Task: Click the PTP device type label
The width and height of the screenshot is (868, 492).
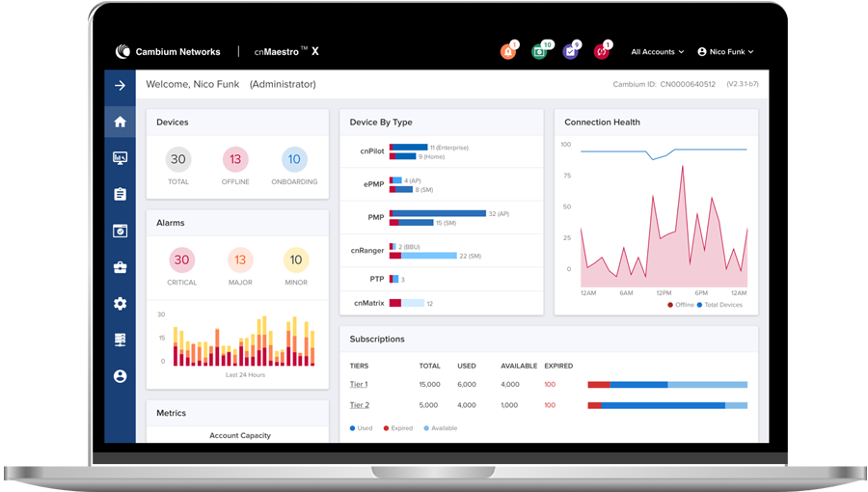Action: click(x=377, y=279)
